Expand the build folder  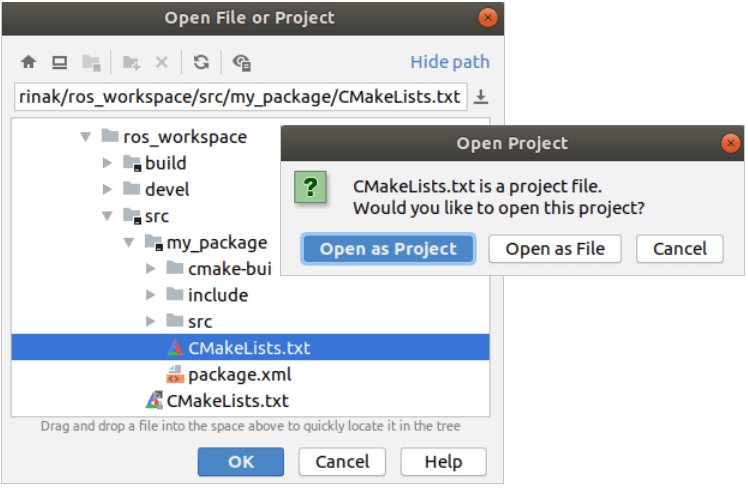(x=108, y=163)
